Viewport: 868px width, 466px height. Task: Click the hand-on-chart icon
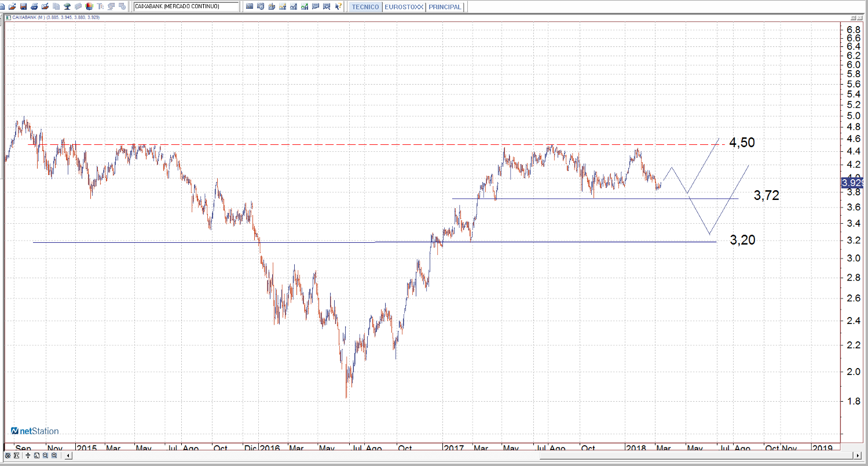tap(272, 6)
